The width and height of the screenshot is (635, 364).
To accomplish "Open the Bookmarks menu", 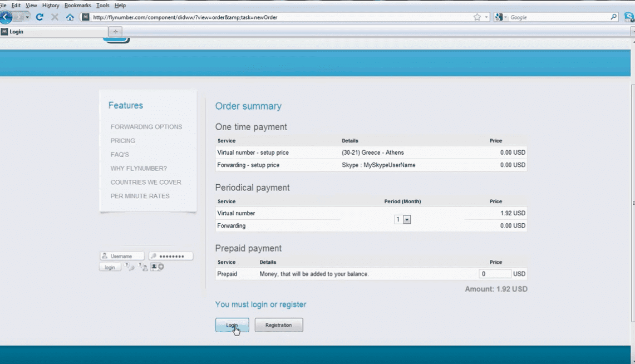I will [x=77, y=5].
